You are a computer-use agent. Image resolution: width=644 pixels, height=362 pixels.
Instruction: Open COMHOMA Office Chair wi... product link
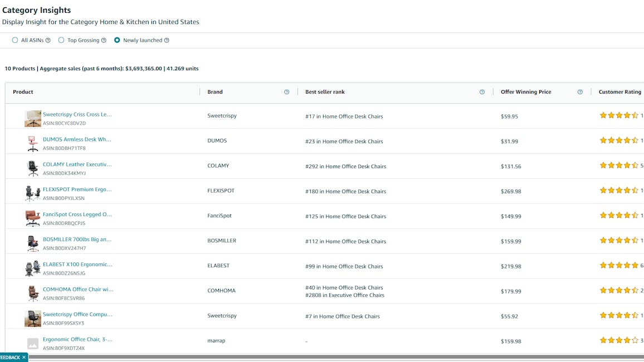tap(78, 290)
